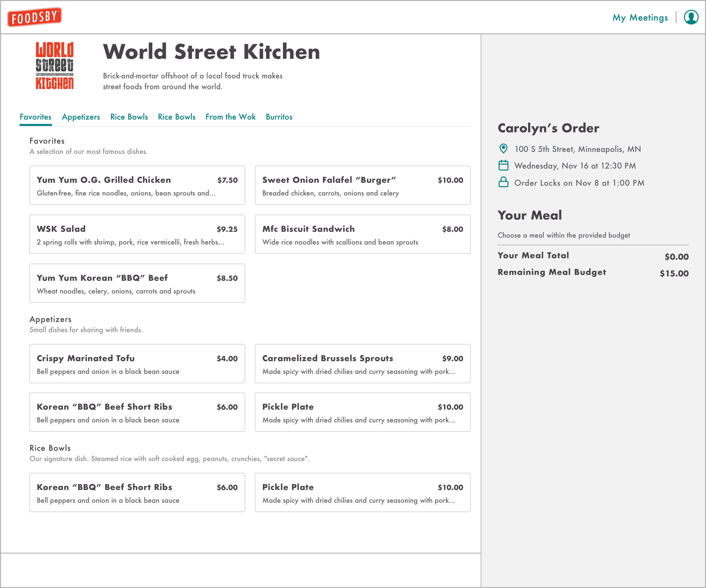Switch to the Appetizers tab
Viewport: 706px width, 588px height.
coord(81,117)
